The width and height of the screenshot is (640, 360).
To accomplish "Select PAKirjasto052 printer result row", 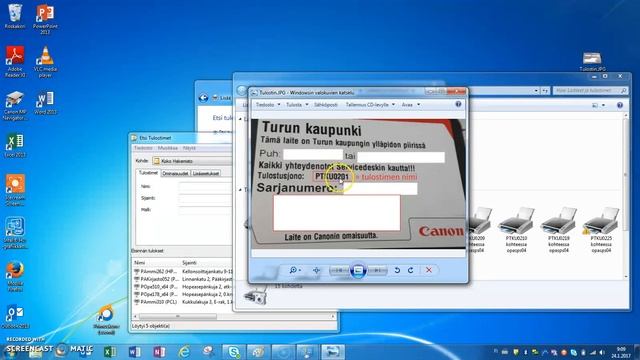I will point(183,279).
